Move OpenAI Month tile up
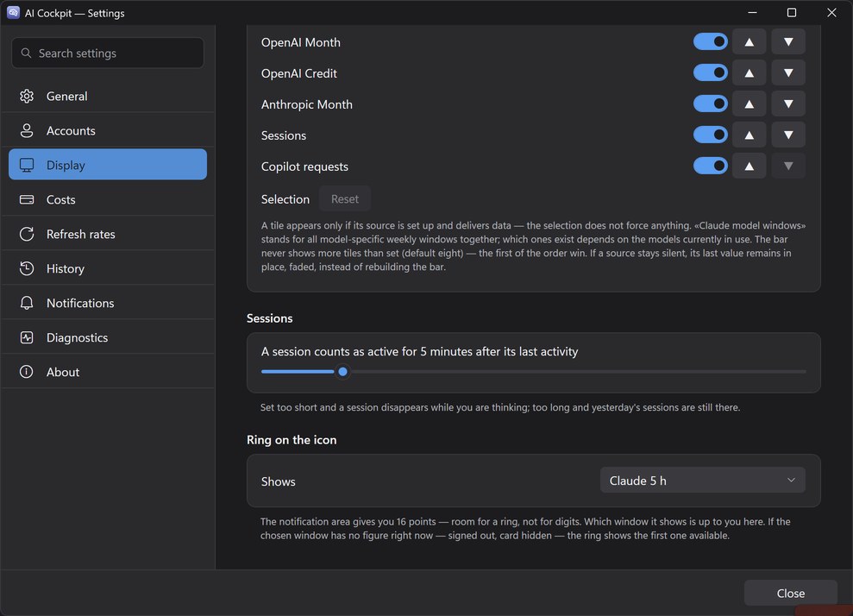This screenshot has height=616, width=853. point(750,42)
